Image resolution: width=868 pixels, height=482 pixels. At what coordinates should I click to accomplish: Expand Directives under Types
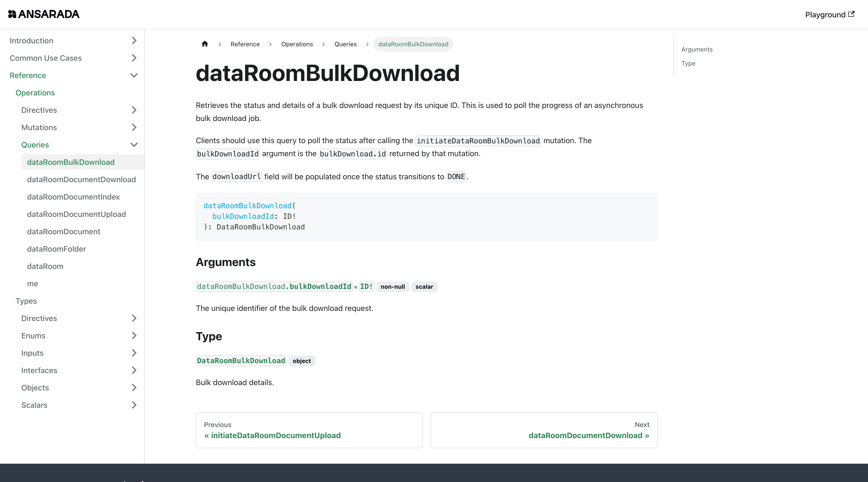[134, 318]
